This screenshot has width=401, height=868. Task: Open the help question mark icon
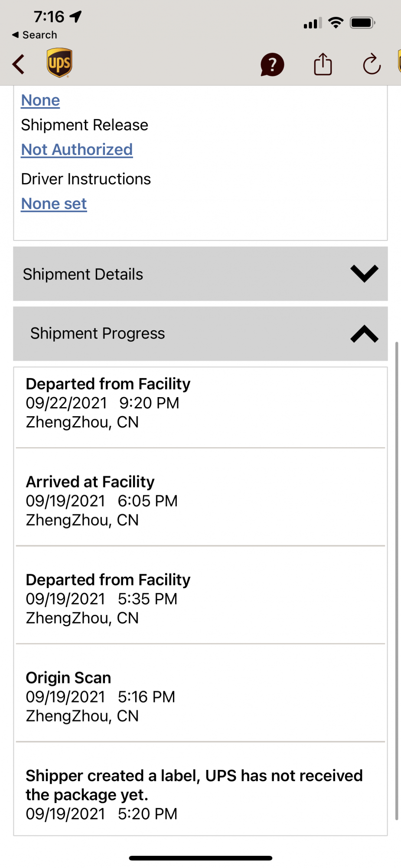(272, 65)
